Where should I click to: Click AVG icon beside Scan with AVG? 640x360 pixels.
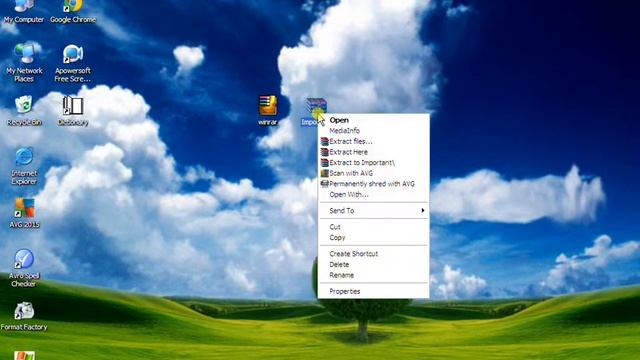pos(324,173)
